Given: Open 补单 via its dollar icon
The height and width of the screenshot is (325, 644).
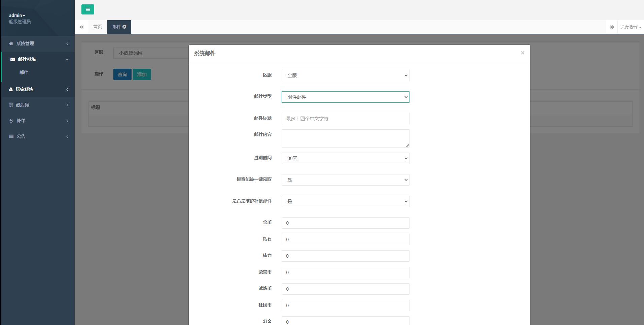Looking at the screenshot, I should [10, 121].
